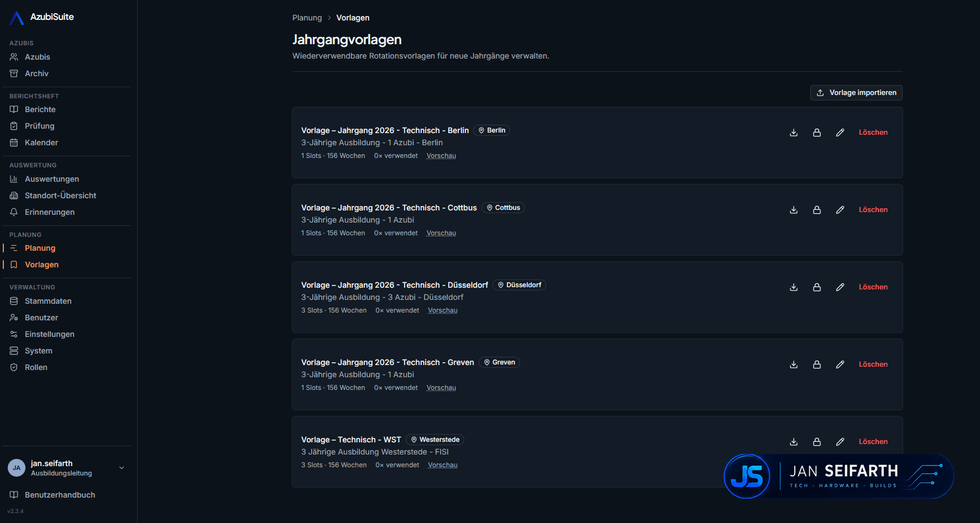Open Vorschau for the Düsseldorf template
This screenshot has width=980, height=523.
point(443,310)
